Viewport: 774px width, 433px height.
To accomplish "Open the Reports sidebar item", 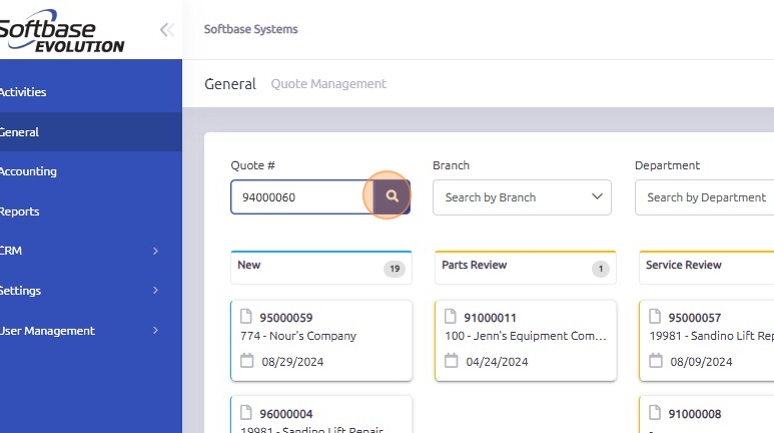I will pos(20,211).
